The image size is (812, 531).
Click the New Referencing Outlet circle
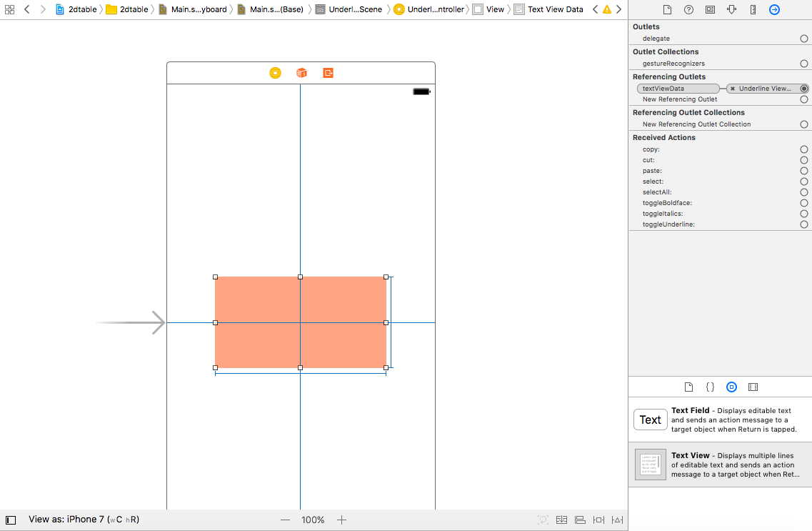[x=804, y=99]
